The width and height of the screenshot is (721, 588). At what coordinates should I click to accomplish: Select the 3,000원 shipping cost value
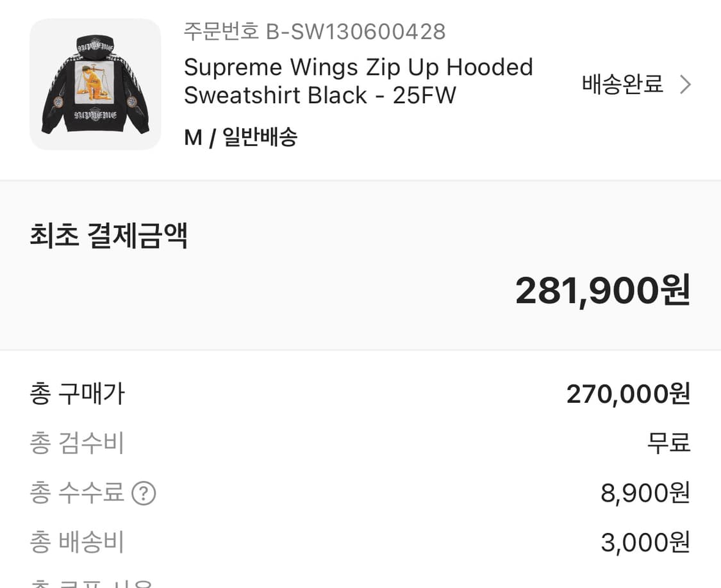click(643, 542)
